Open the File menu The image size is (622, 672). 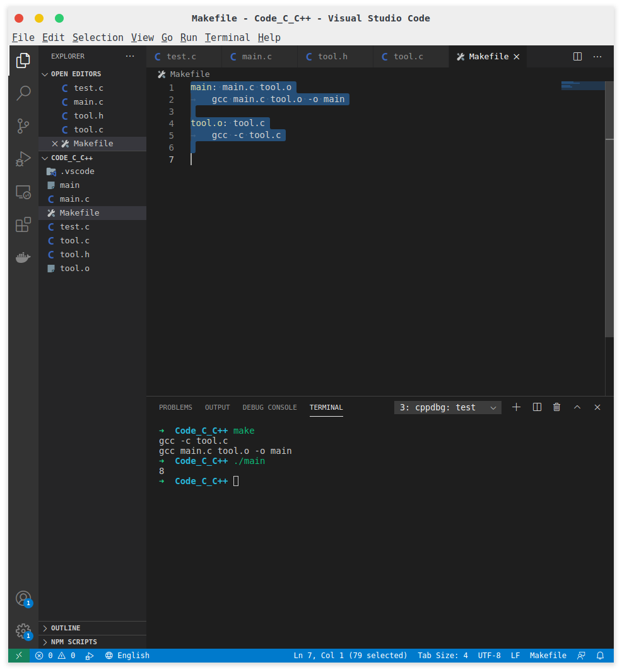click(x=23, y=38)
